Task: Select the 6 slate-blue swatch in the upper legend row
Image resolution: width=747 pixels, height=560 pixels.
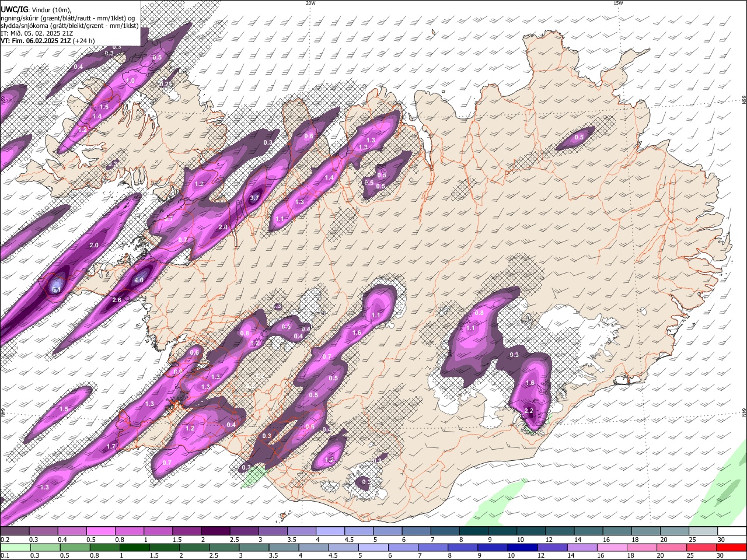Action: (x=416, y=531)
